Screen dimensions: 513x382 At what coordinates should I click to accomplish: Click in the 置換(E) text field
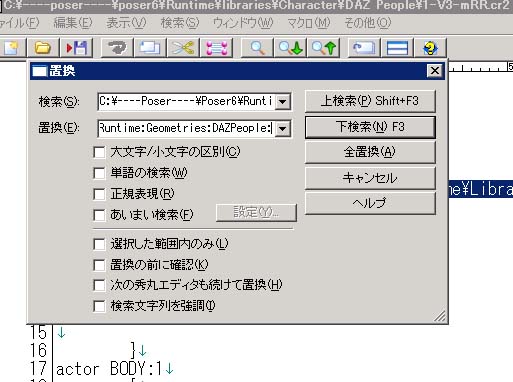(x=186, y=128)
